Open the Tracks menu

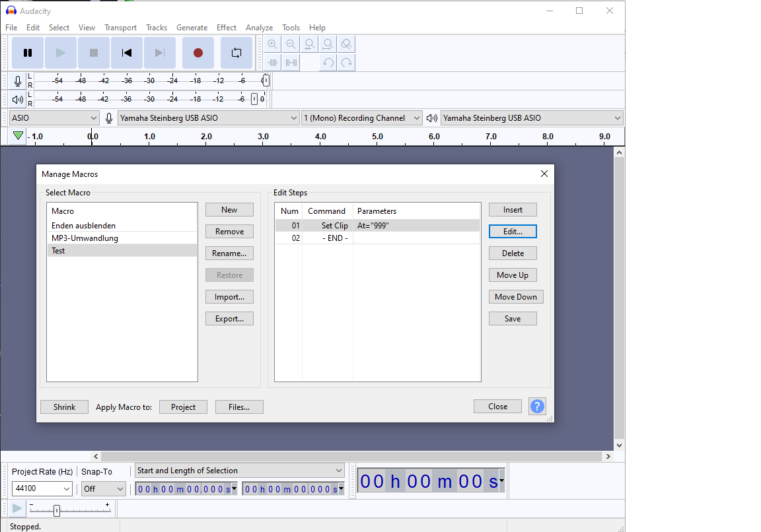tap(157, 28)
